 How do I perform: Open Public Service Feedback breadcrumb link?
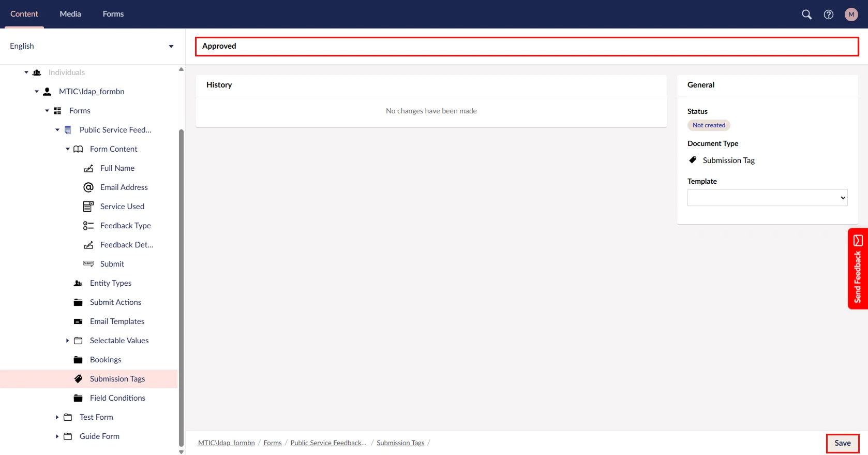[328, 443]
